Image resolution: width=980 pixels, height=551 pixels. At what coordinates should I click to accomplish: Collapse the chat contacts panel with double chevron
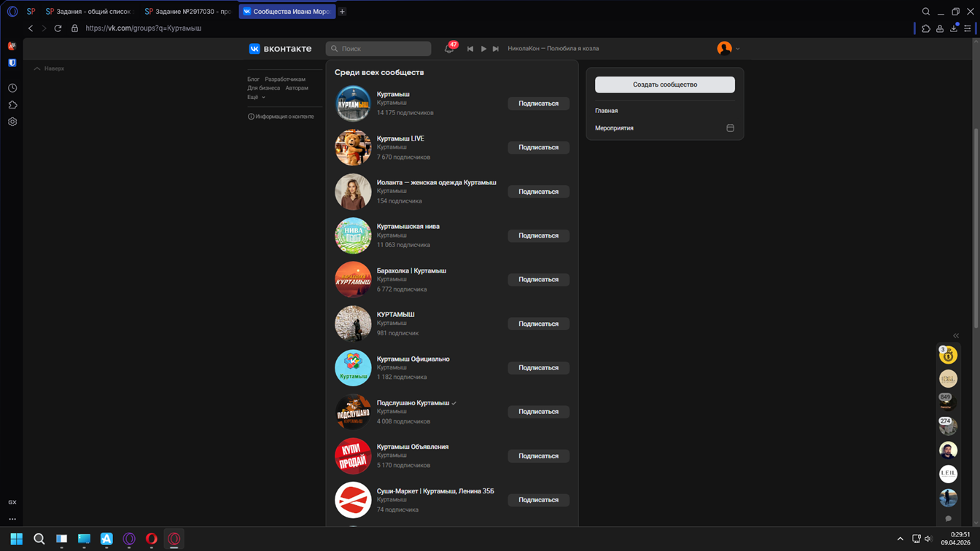coord(956,336)
